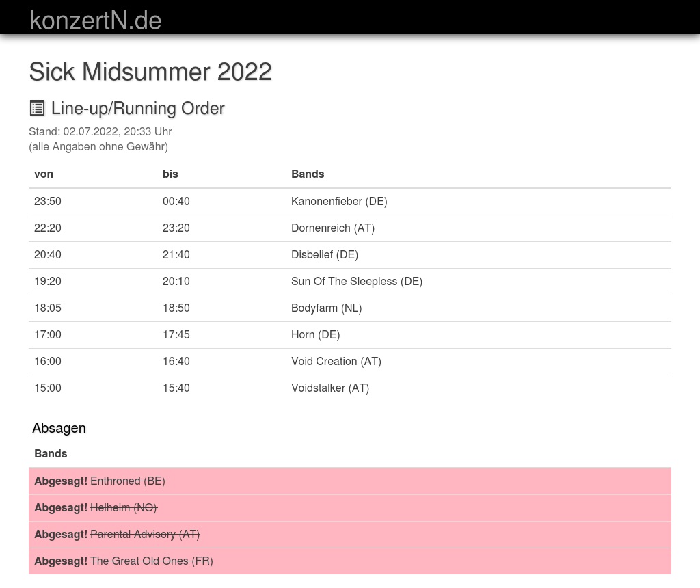Select the Void Creation (AT) entry
Screen dimensions: 700x588
coord(336,361)
